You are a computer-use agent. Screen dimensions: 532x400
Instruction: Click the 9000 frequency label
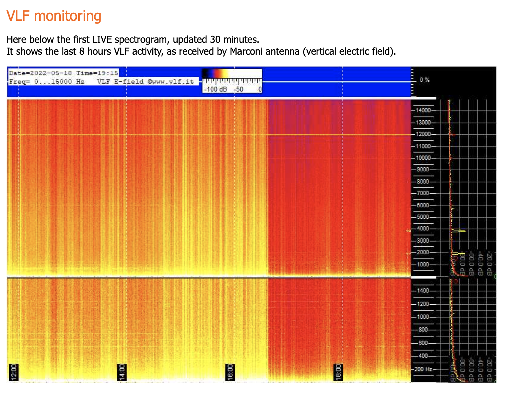pyautogui.click(x=423, y=169)
